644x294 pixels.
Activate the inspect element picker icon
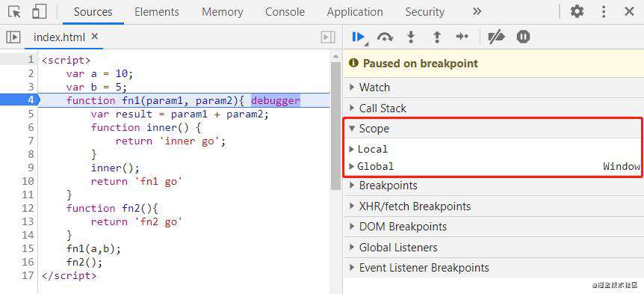tap(15, 12)
